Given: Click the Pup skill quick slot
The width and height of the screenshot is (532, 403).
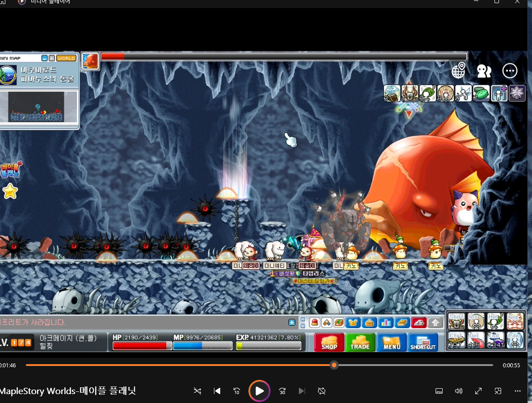Looking at the screenshot, I should pyautogui.click(x=515, y=321).
